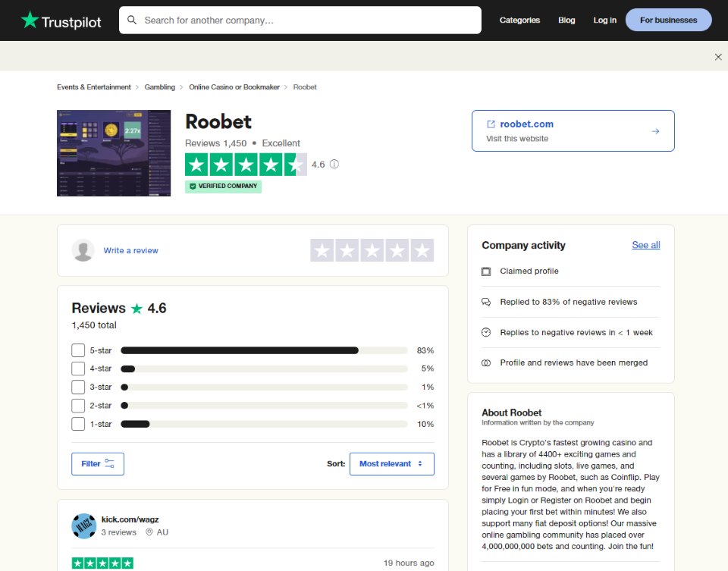Check the 1-star rating filter
This screenshot has width=728, height=571.
[77, 424]
